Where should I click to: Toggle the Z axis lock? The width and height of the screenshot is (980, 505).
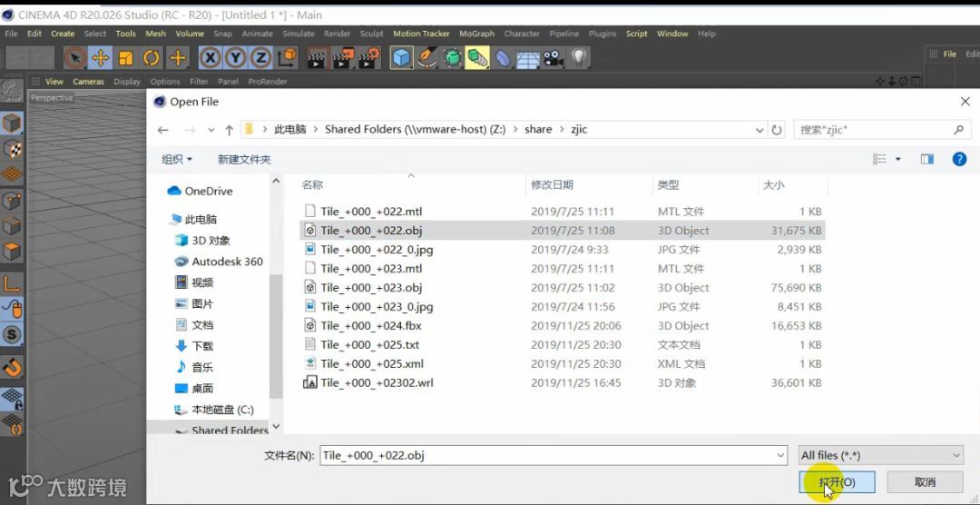260,58
